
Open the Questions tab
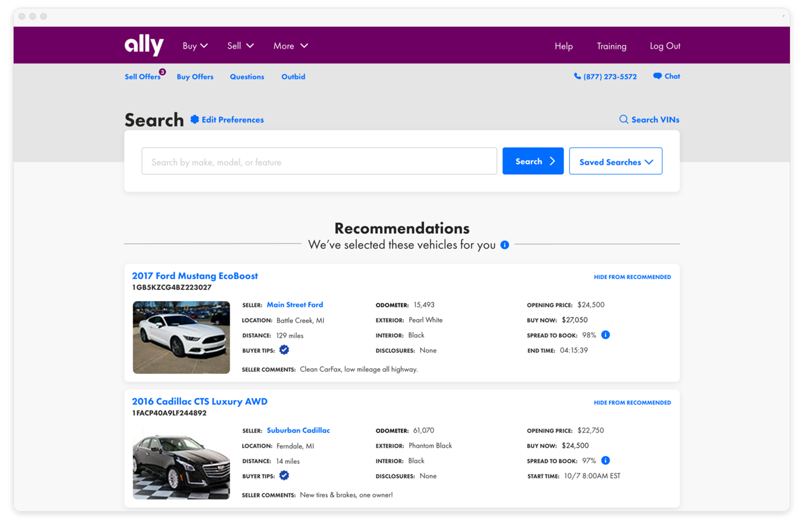247,77
